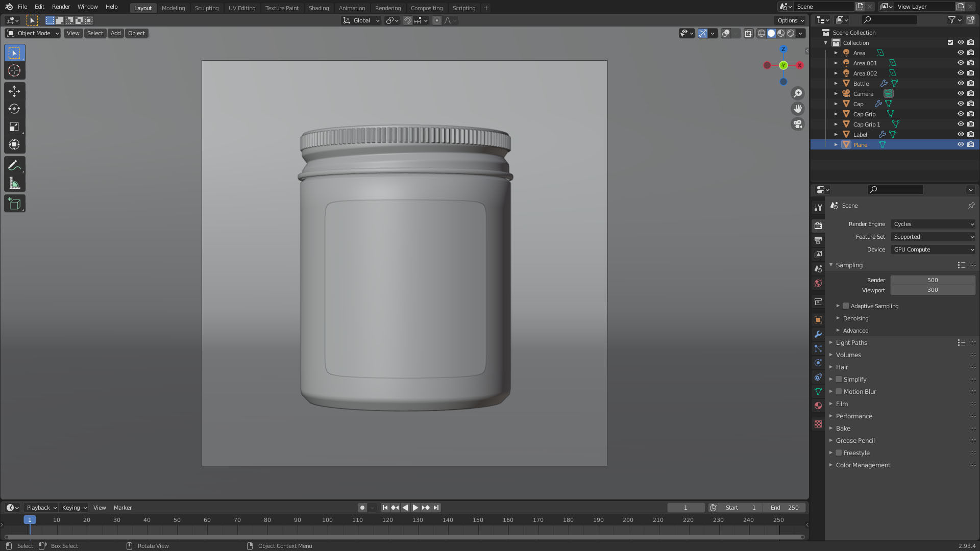Expand the Light Paths panel

point(851,343)
